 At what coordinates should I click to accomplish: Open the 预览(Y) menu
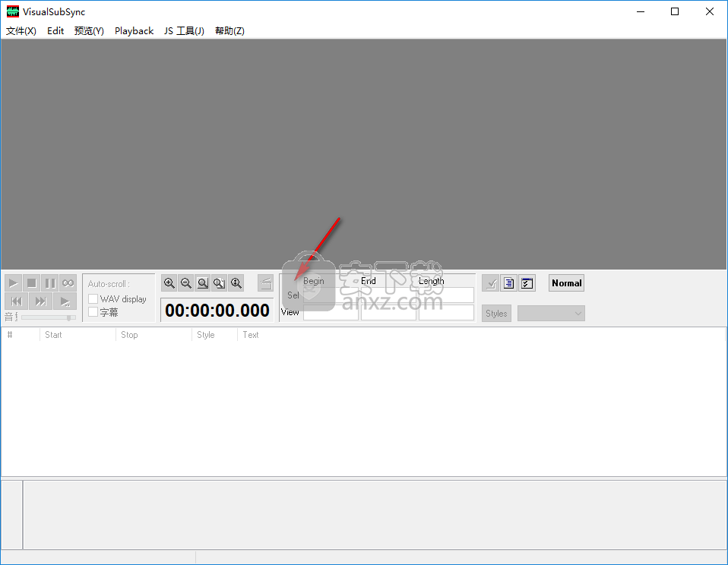point(89,30)
